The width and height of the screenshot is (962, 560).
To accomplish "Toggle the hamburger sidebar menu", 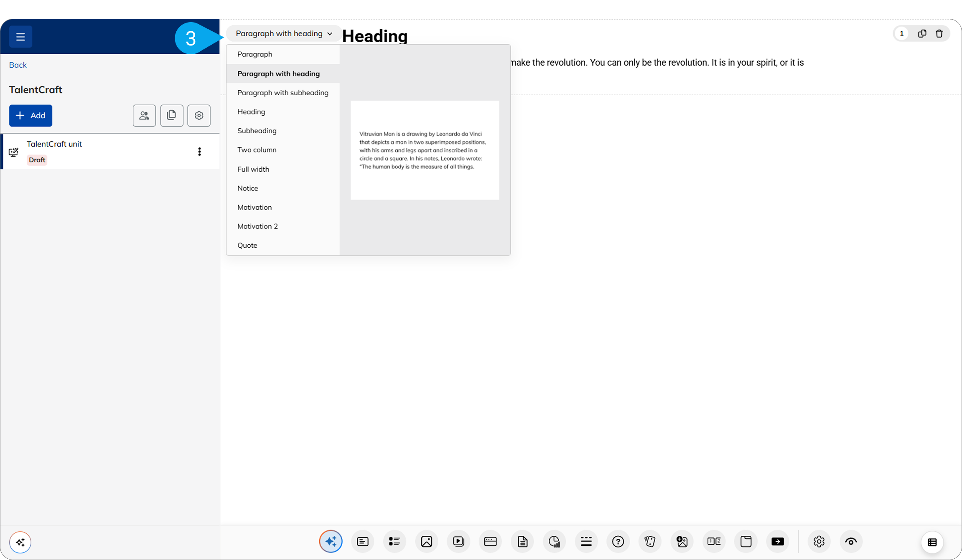I will click(20, 37).
